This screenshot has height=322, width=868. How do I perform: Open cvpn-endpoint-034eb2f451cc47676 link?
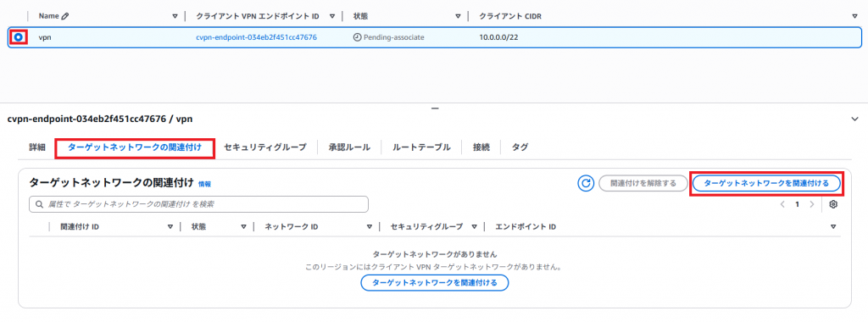[256, 37]
